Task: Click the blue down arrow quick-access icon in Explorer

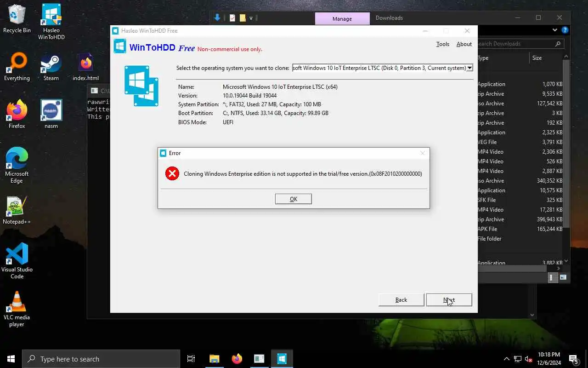Action: point(217,18)
